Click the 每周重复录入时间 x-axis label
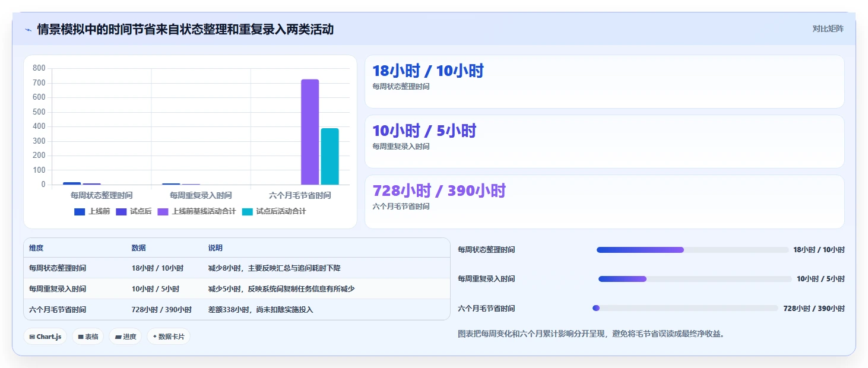868x368 pixels. [x=201, y=195]
